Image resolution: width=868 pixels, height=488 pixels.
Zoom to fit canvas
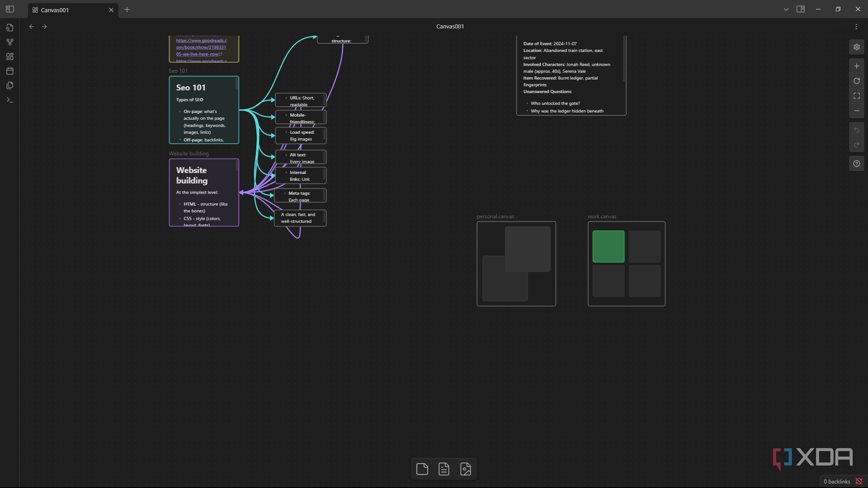click(856, 96)
